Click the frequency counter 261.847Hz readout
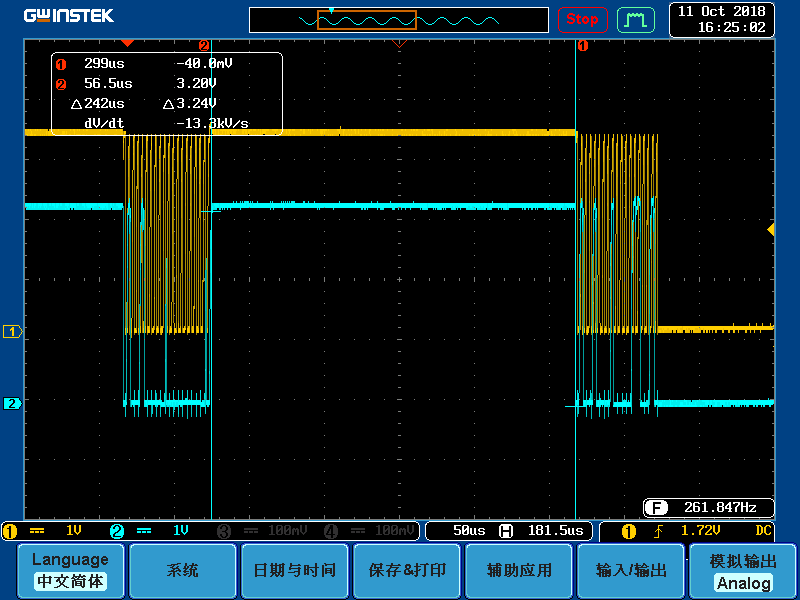The height and width of the screenshot is (600, 800). pos(720,508)
